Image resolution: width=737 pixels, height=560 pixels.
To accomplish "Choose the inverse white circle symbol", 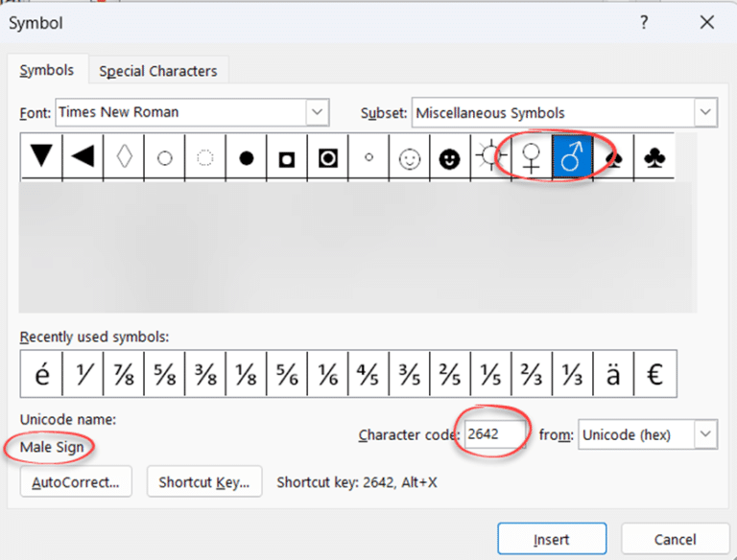I will (x=328, y=156).
